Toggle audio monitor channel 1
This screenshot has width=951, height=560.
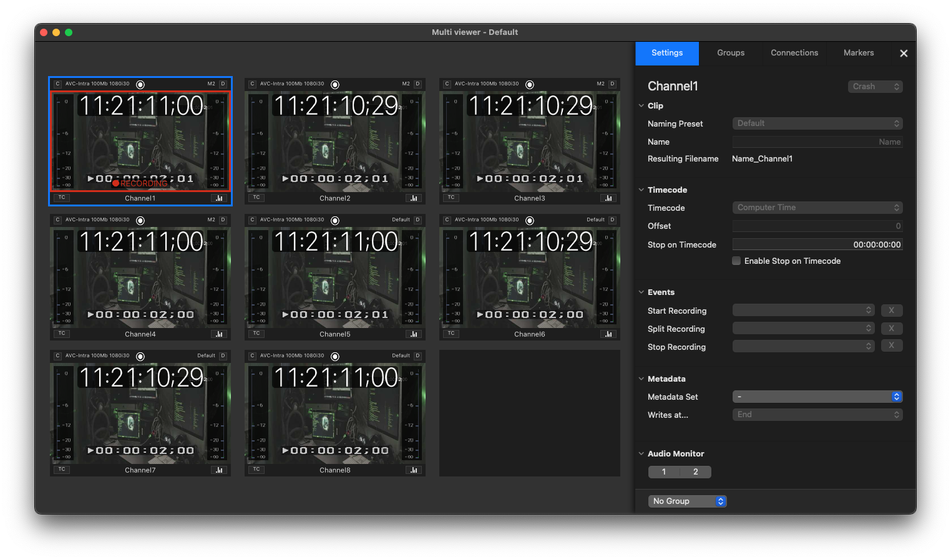point(664,472)
